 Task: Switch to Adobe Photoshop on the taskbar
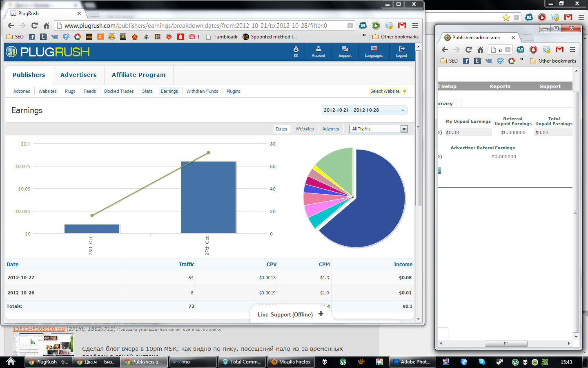click(x=412, y=362)
